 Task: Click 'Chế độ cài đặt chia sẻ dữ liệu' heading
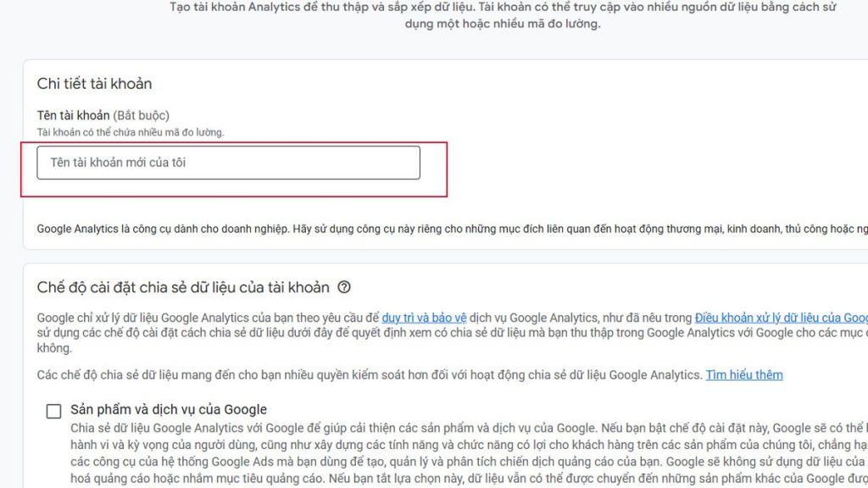point(183,287)
